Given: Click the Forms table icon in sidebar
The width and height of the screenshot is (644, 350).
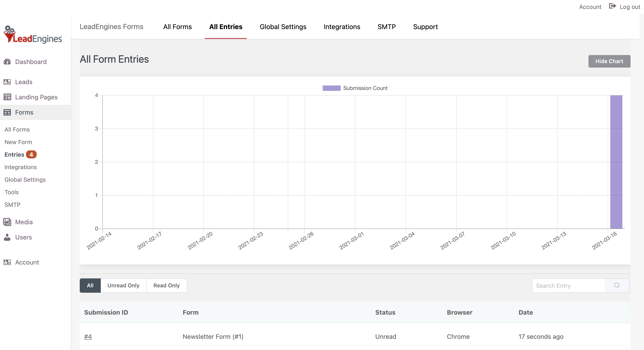Looking at the screenshot, I should point(7,112).
